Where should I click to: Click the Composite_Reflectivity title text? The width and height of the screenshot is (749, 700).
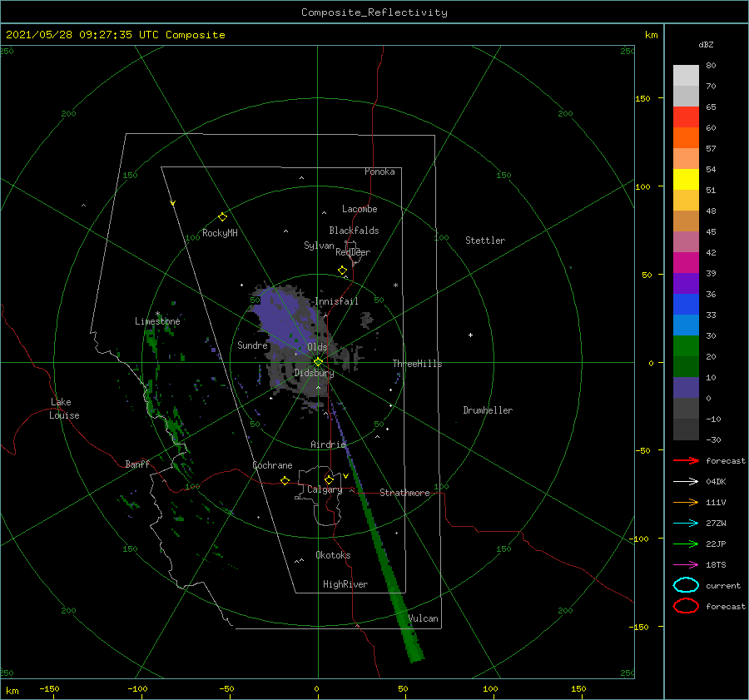coord(374,12)
